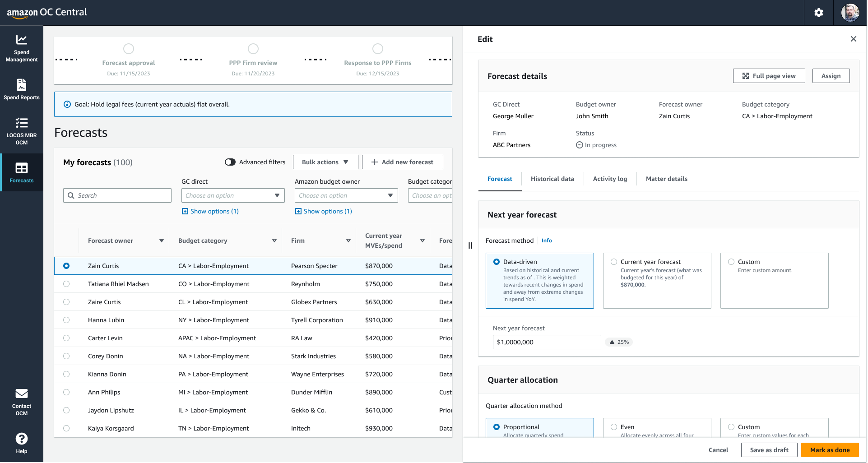This screenshot has width=868, height=463.
Task: Click Response to PPP Firms step circle
Action: [x=378, y=49]
